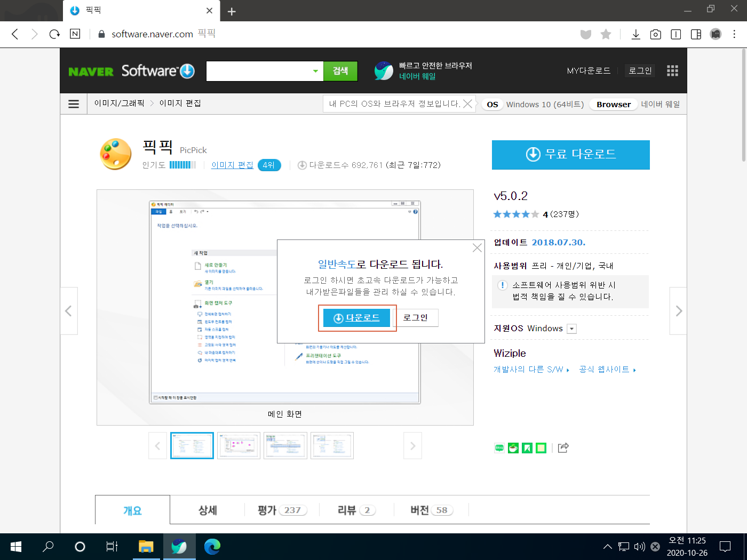Open the 리뷰 2 tab

(x=356, y=510)
